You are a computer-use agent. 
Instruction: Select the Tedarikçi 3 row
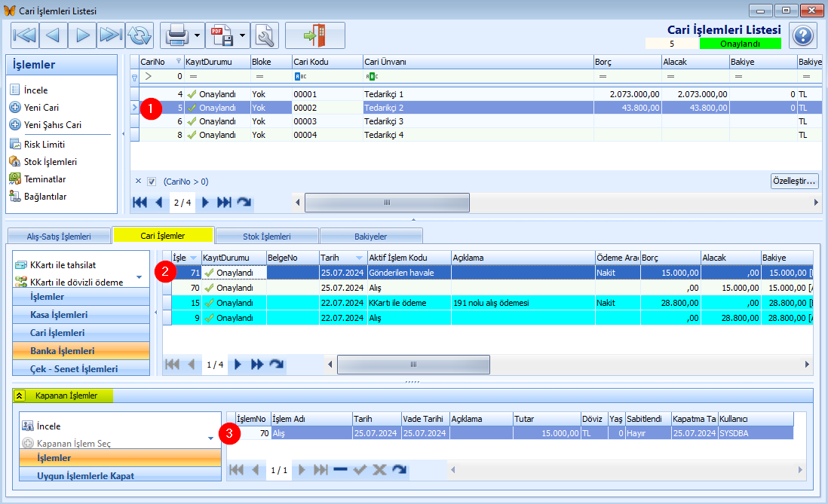477,121
